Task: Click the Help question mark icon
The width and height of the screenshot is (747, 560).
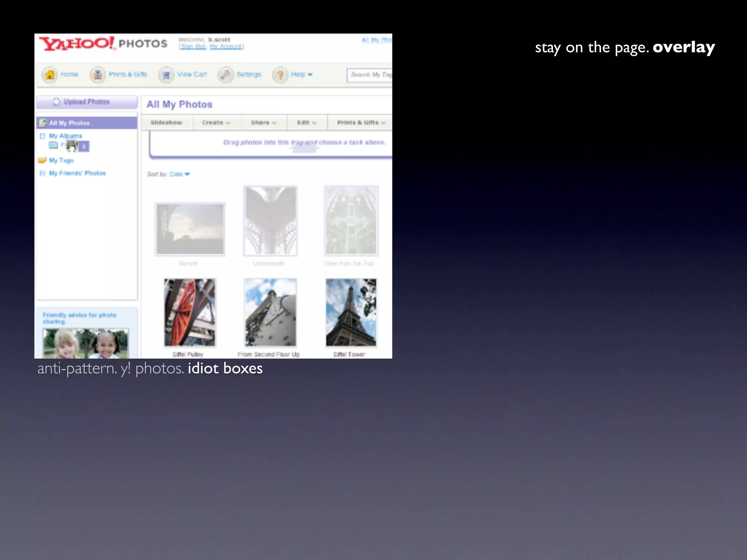Action: tap(280, 75)
